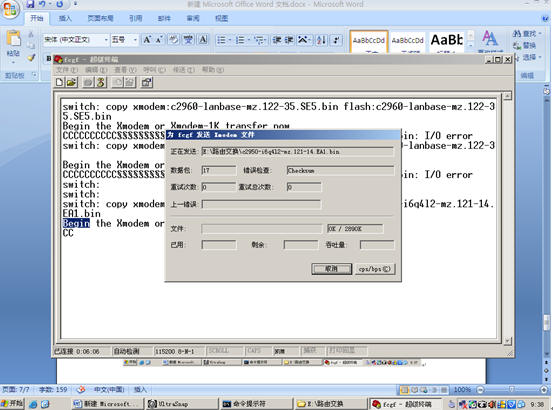This screenshot has width=553, height=410.
Task: Click the Properties icon in HyperTerminal toolbar
Action: coord(146,82)
